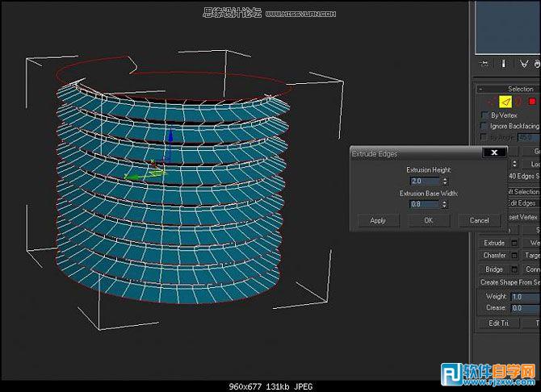The width and height of the screenshot is (541, 392).
Task: Expand the Soft Selection rollout header
Action: [x=524, y=192]
